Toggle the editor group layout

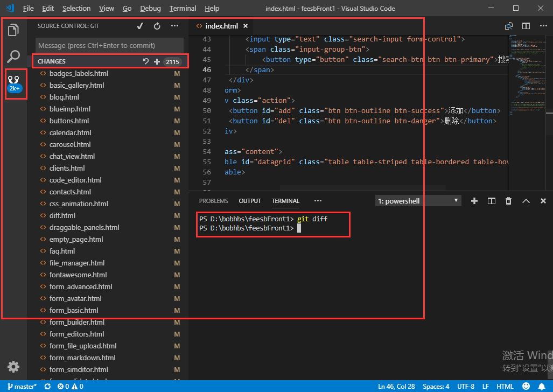(x=526, y=25)
